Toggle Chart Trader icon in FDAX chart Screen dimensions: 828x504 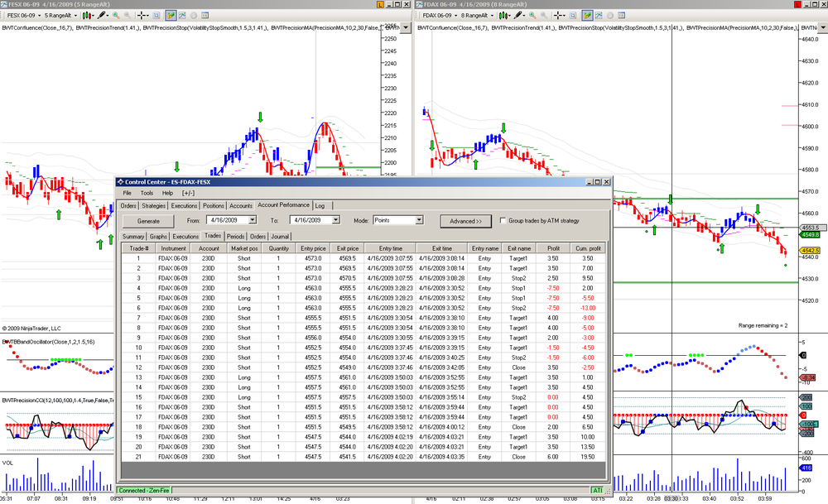[587, 15]
